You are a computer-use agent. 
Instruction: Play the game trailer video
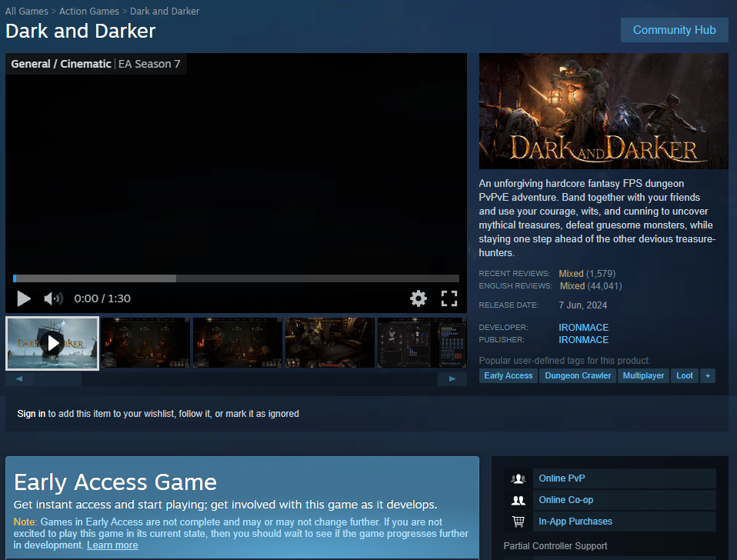24,298
